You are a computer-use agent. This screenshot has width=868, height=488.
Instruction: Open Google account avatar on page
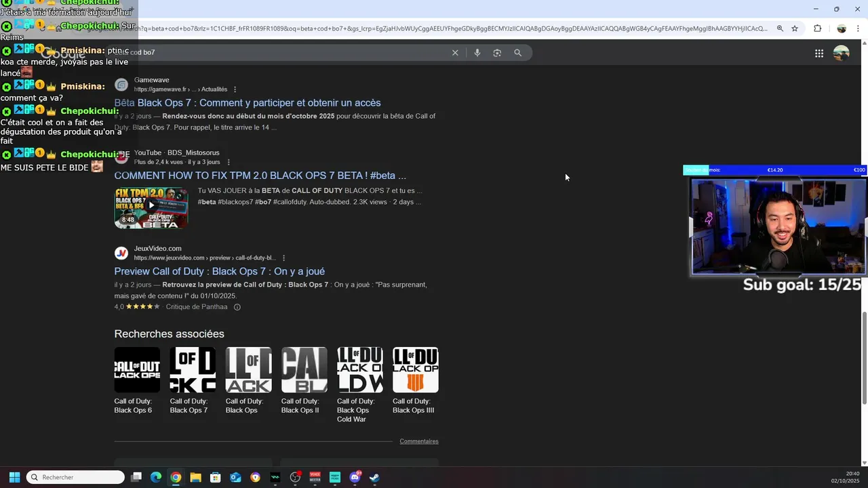842,54
